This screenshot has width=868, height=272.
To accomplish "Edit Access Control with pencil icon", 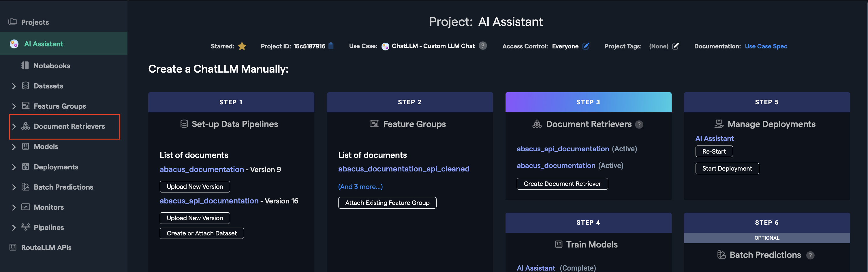I will (x=586, y=46).
